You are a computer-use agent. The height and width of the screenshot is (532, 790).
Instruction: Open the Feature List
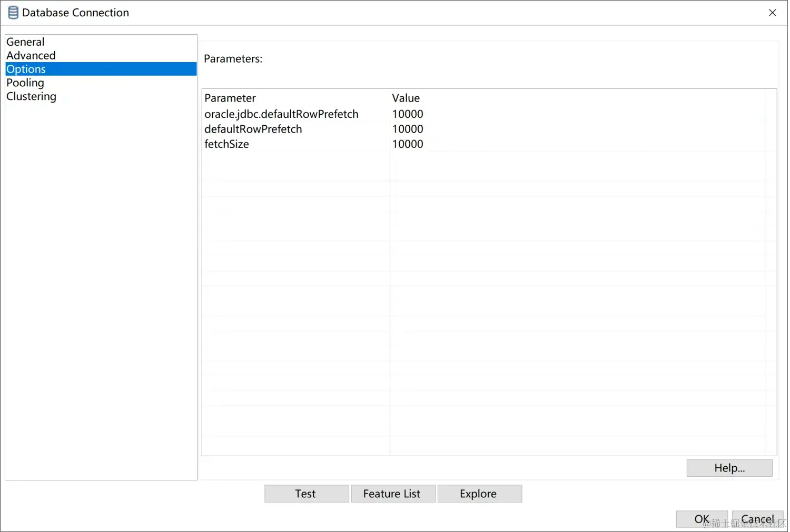click(393, 494)
